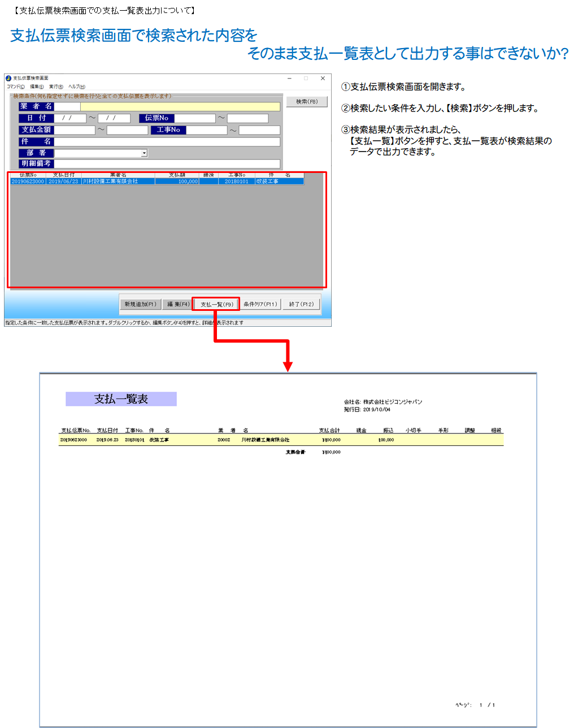Click the 日付 start date field
Image resolution: width=578 pixels, height=728 pixels.
pyautogui.click(x=70, y=118)
